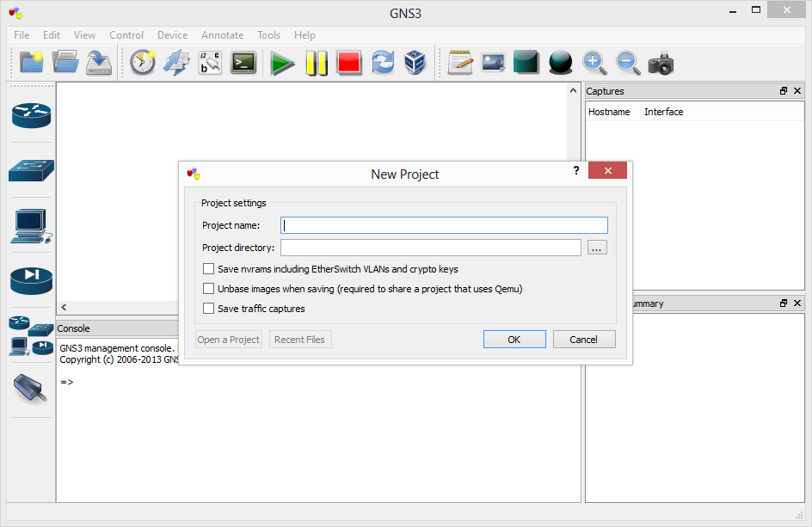Close the Topology Summary panel

pos(797,303)
